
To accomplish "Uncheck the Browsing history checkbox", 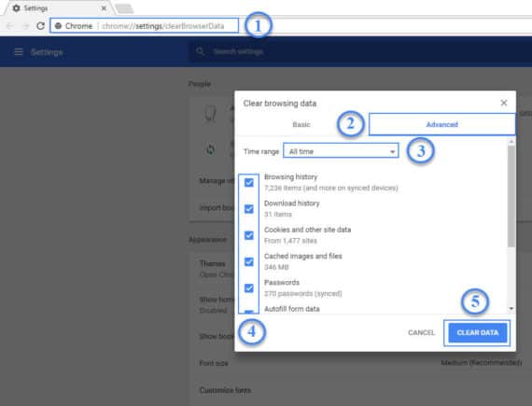I will [249, 183].
